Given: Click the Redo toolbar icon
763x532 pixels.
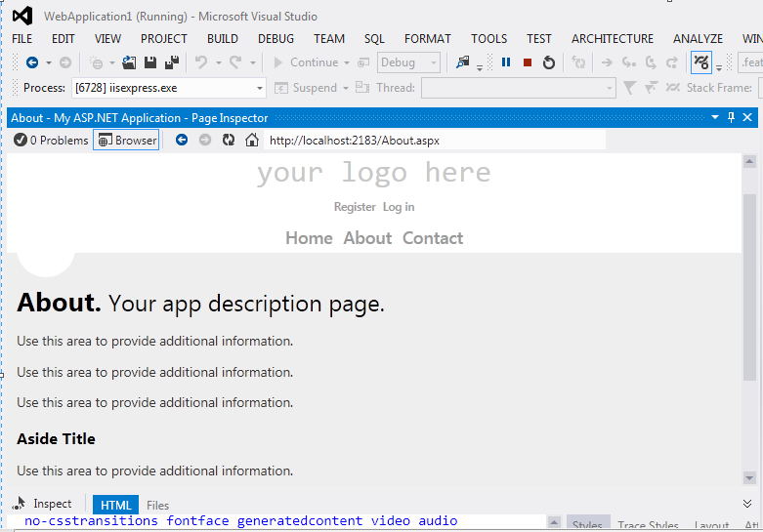Looking at the screenshot, I should 235,62.
